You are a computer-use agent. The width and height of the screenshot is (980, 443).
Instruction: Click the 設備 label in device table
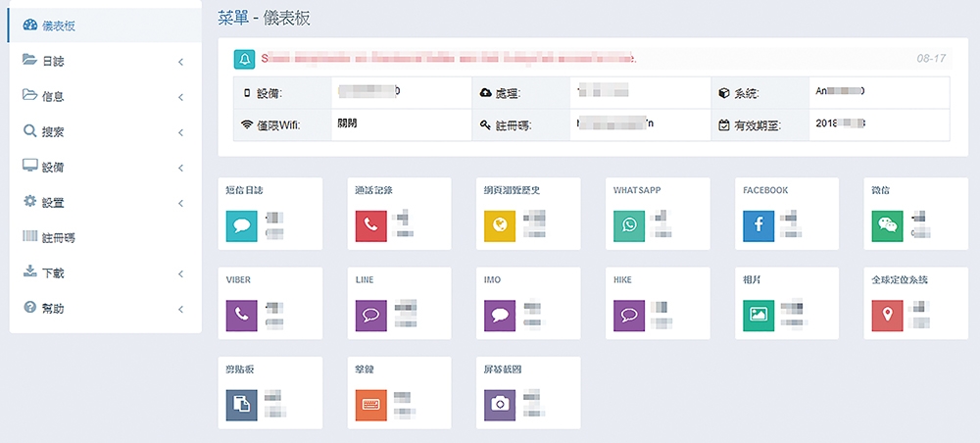tap(269, 94)
